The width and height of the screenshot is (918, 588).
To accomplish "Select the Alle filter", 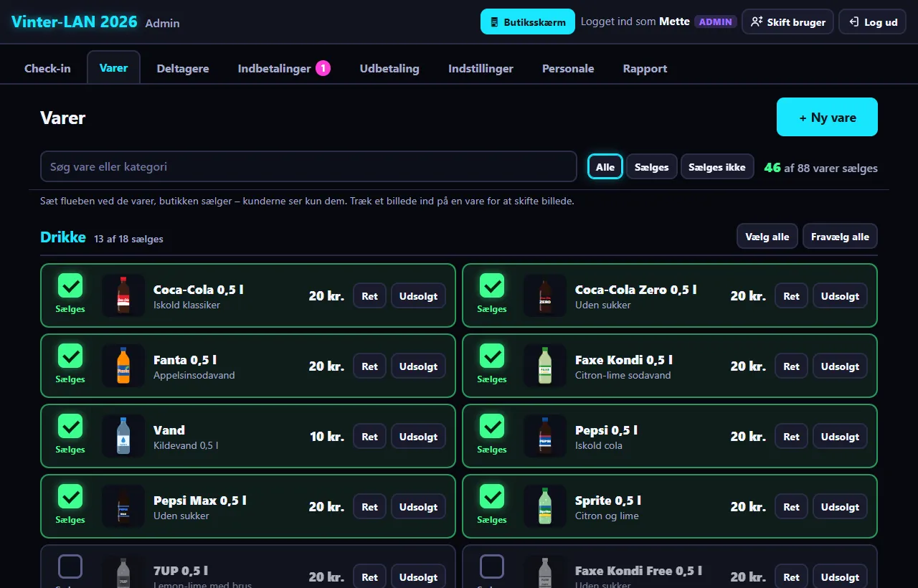I will pyautogui.click(x=605, y=166).
